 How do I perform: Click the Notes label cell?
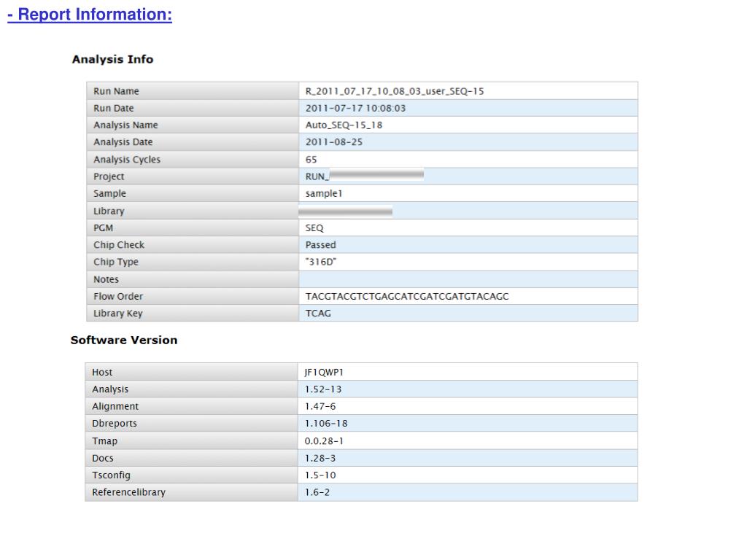[193, 279]
